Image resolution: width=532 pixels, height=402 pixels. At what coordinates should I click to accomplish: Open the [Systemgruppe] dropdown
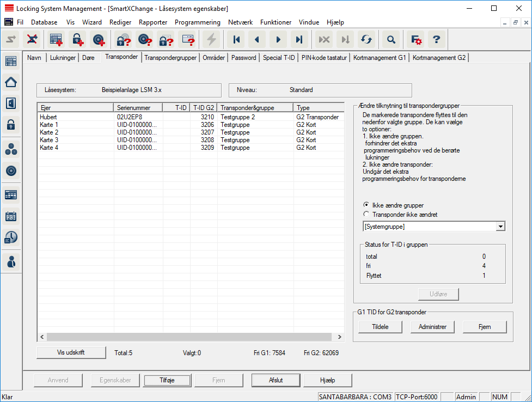pyautogui.click(x=500, y=227)
